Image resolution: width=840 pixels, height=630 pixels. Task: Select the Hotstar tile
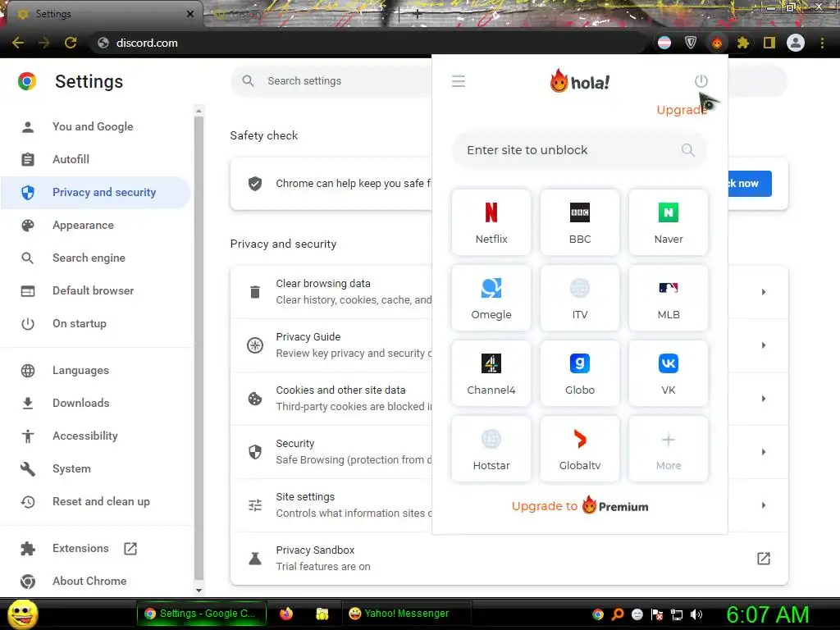[491, 449]
